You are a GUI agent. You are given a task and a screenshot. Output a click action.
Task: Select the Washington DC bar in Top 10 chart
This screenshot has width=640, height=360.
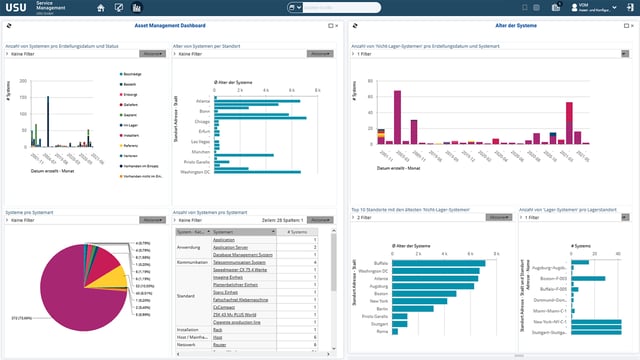tap(436, 271)
